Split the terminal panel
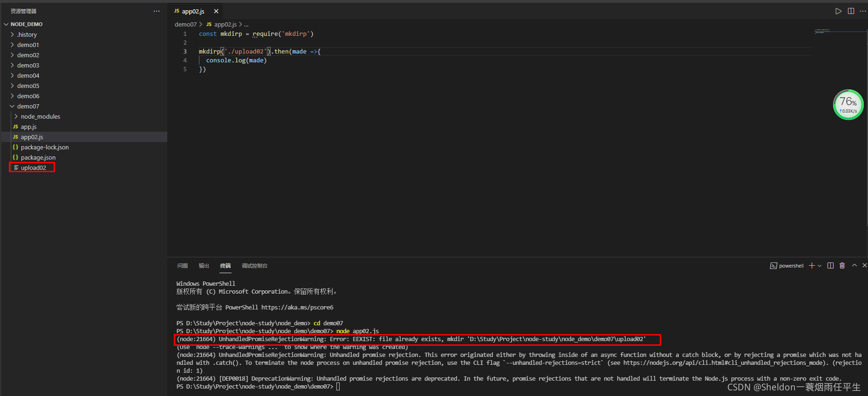This screenshot has width=868, height=396. coord(830,265)
